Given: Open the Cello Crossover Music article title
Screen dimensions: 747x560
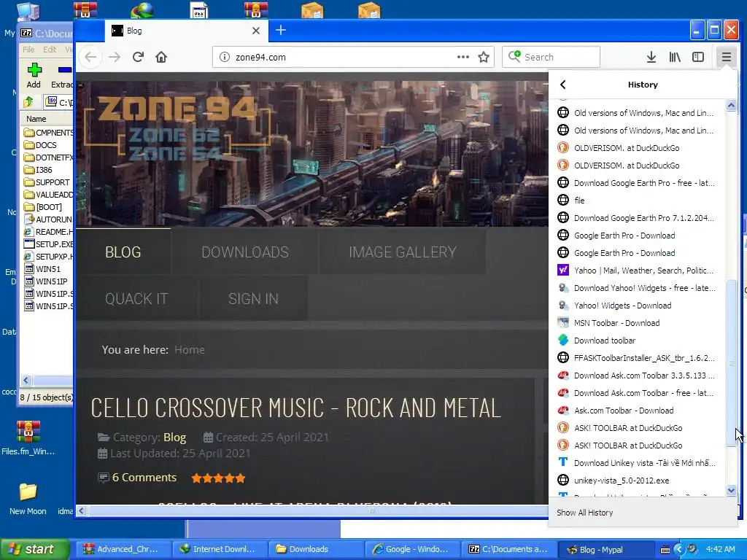Looking at the screenshot, I should click(295, 408).
